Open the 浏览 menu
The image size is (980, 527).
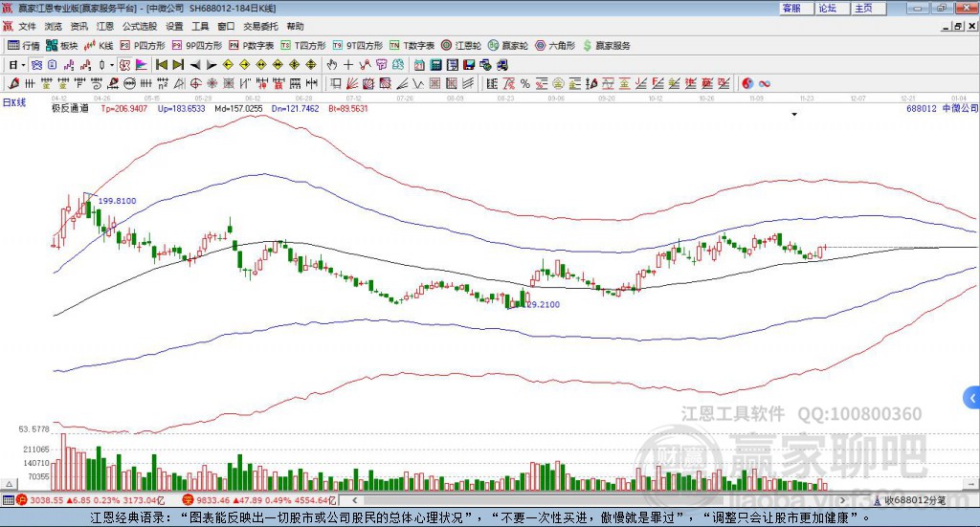(54, 26)
